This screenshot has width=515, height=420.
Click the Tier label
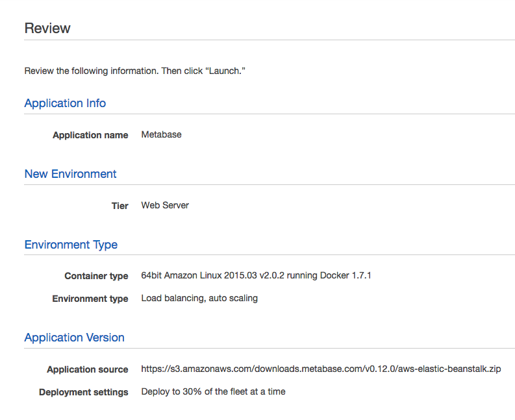click(120, 206)
